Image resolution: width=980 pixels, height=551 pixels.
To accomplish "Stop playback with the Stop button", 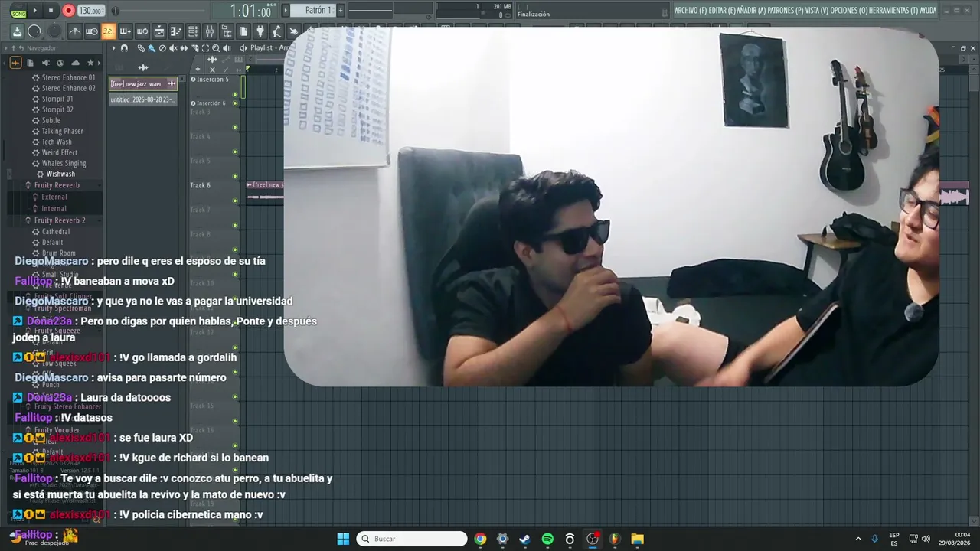I will coord(51,11).
